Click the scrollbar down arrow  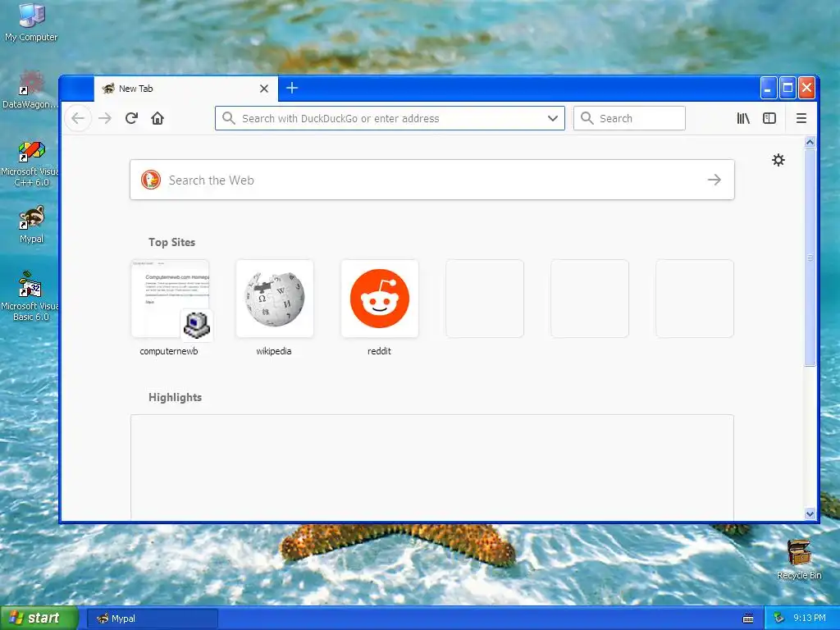810,514
